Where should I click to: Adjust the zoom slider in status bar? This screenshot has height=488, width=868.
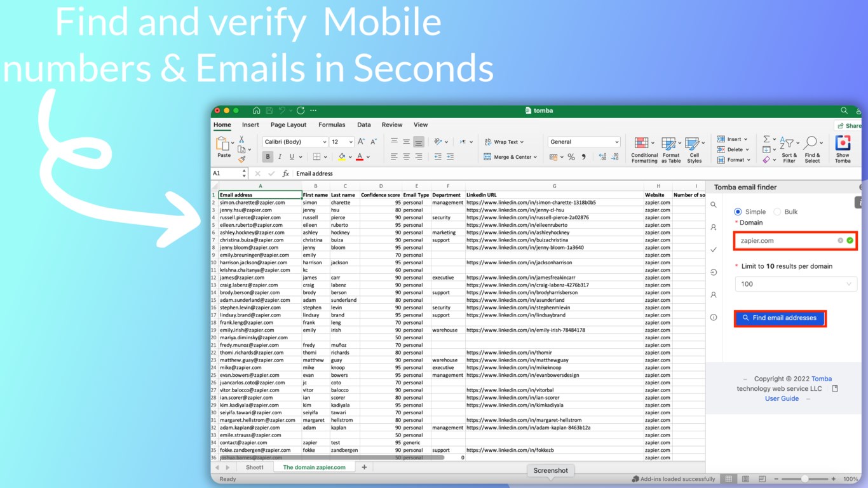click(804, 479)
